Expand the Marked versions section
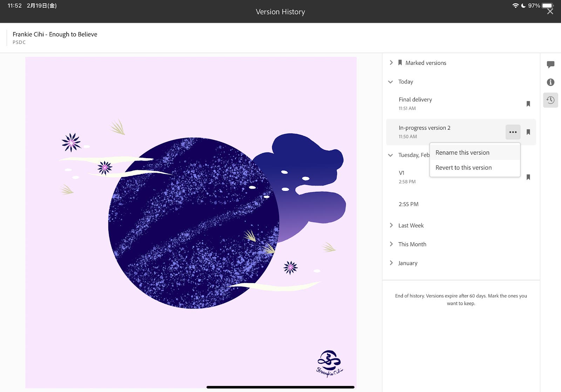 click(x=391, y=63)
